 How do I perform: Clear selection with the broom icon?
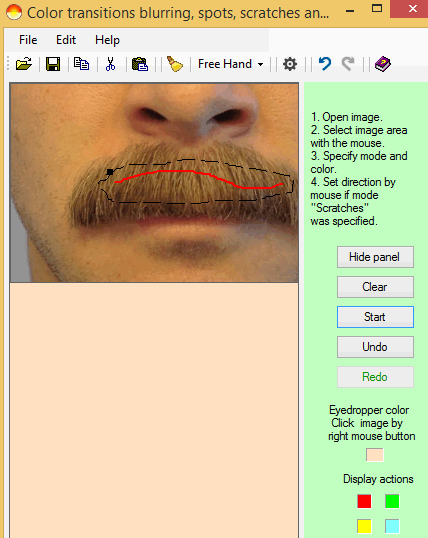(175, 64)
